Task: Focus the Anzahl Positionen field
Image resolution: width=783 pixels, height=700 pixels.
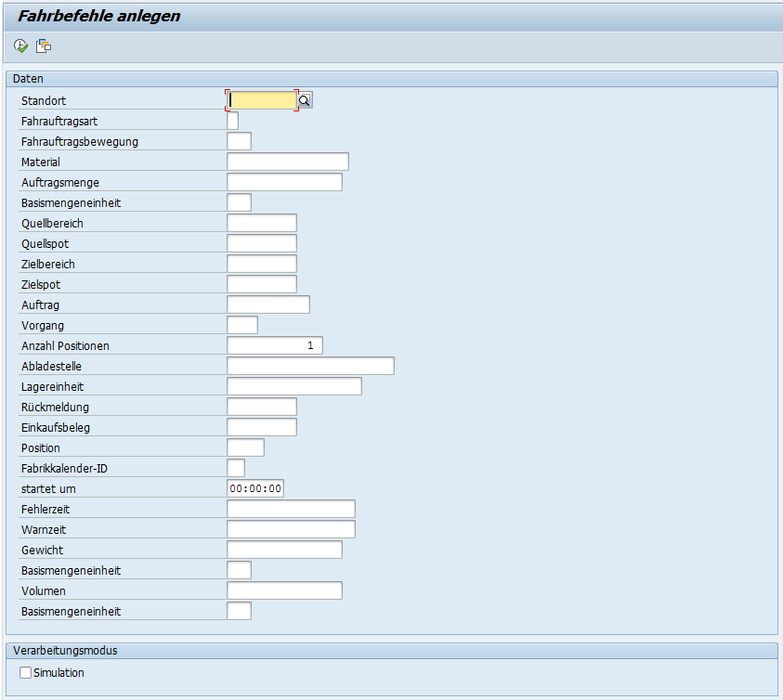Action: (274, 345)
